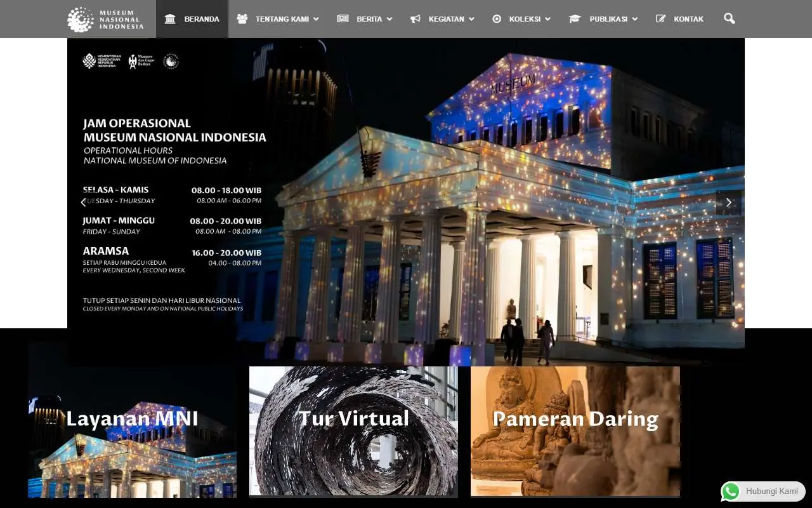The image size is (812, 508).
Task: Click the SELASA - KAMIS schedule text
Action: tap(115, 190)
